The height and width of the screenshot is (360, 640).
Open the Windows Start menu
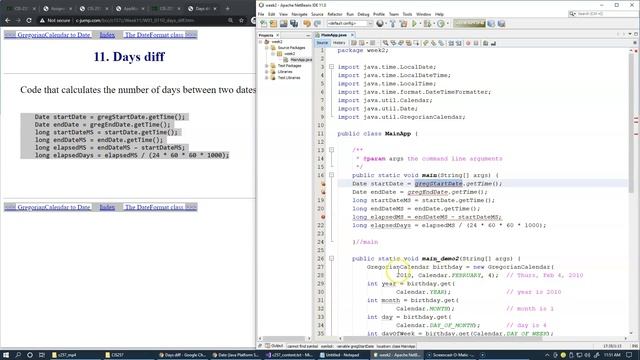pyautogui.click(x=6, y=355)
